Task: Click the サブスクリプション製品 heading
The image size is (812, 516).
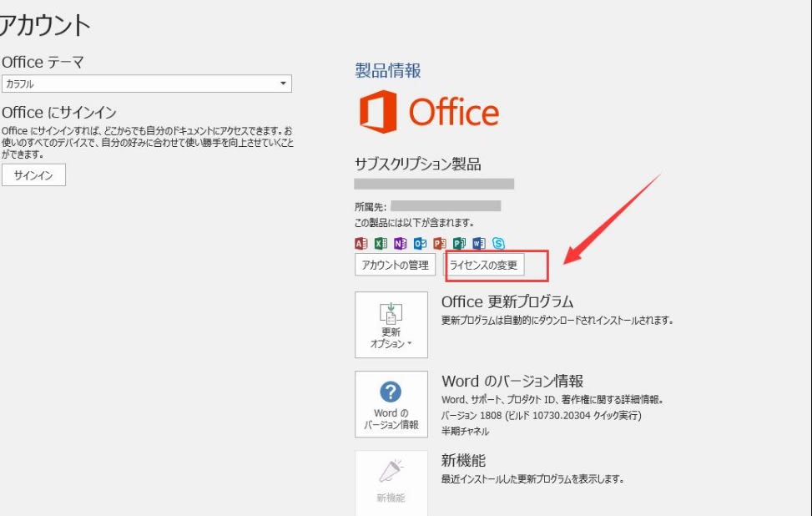Action: tap(418, 164)
